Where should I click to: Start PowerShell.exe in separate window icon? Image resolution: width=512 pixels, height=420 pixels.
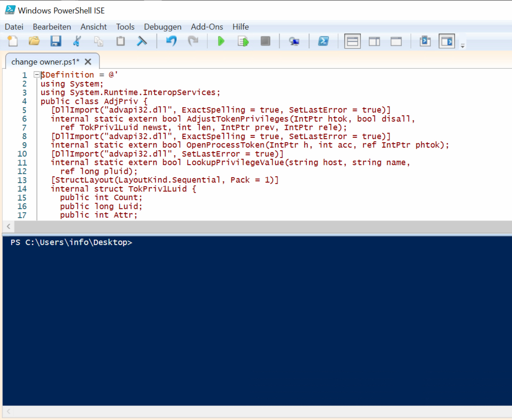pyautogui.click(x=323, y=41)
